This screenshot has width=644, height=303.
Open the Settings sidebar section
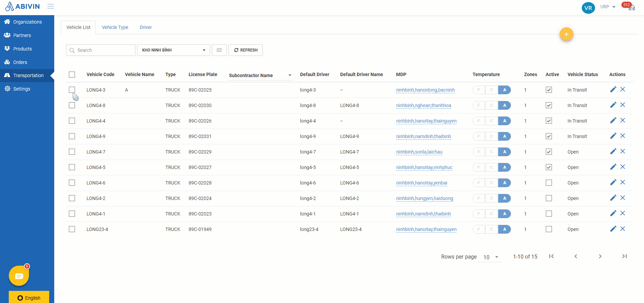[x=27, y=89]
